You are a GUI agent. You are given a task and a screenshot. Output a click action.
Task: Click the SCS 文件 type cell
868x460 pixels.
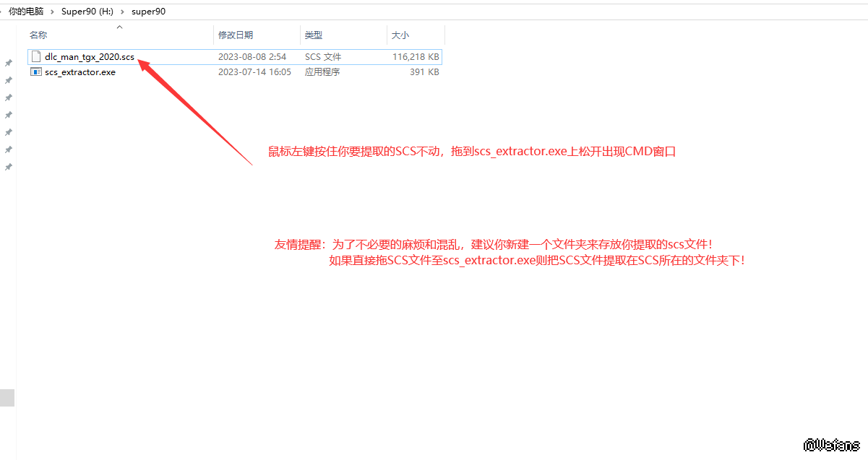click(x=323, y=56)
